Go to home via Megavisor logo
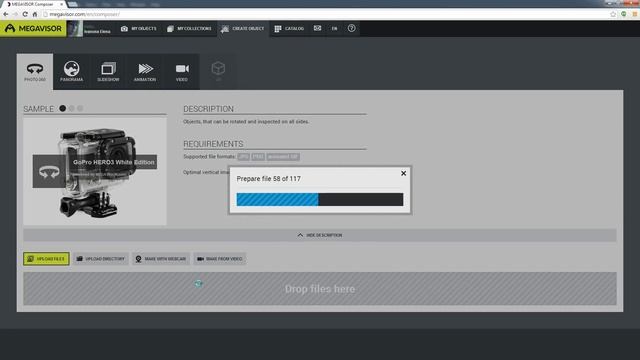Screen dimensions: 640x360 (x=33, y=29)
